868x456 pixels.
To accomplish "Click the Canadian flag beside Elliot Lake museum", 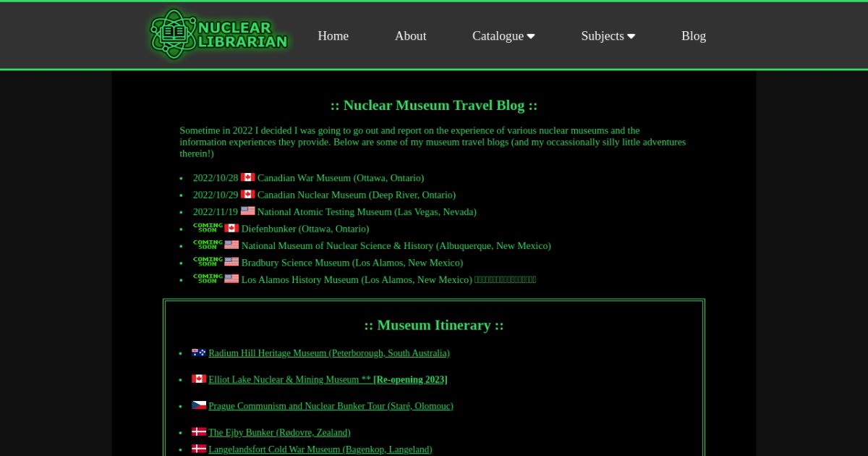I will pyautogui.click(x=199, y=378).
